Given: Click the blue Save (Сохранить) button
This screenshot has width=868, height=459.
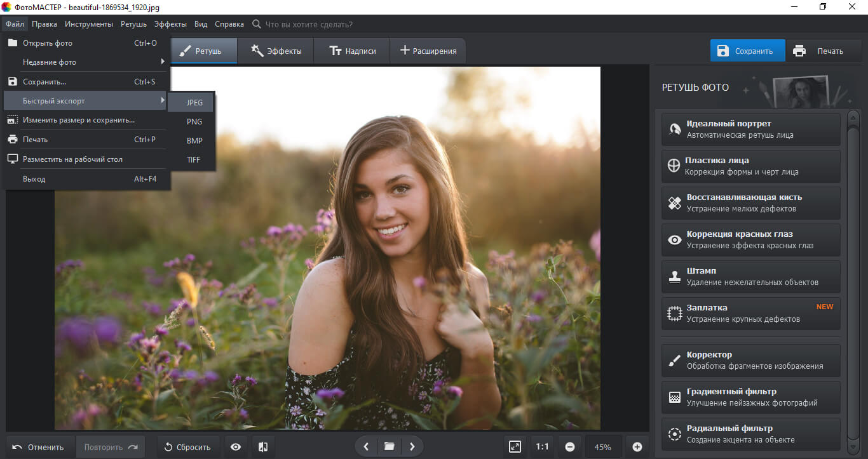Looking at the screenshot, I should point(747,51).
